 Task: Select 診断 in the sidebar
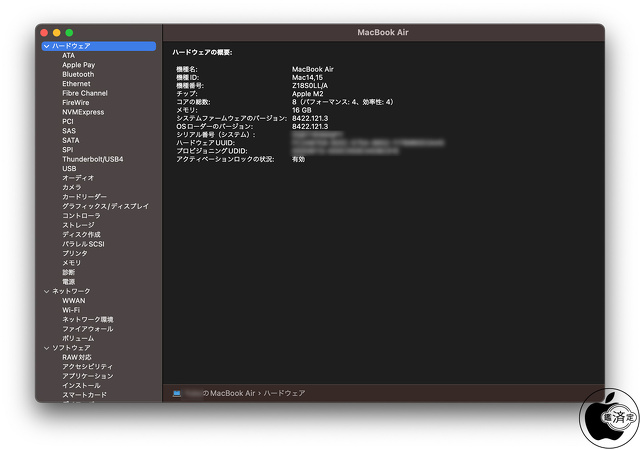tap(69, 272)
